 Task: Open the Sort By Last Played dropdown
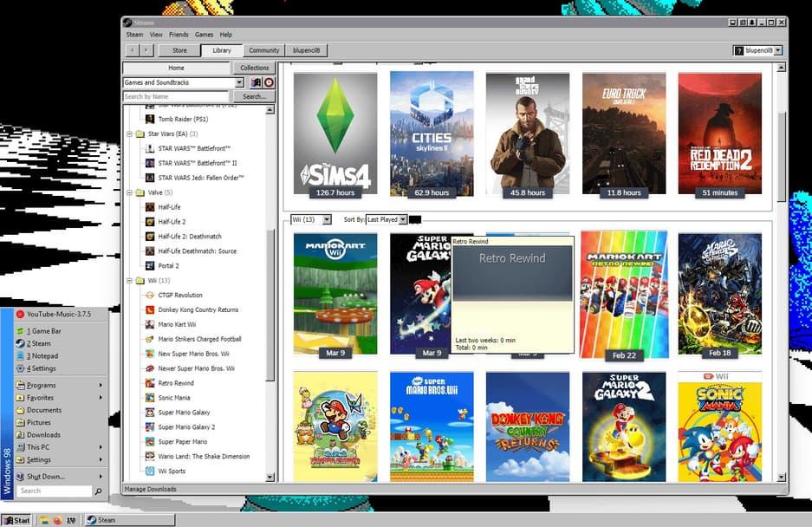403,219
